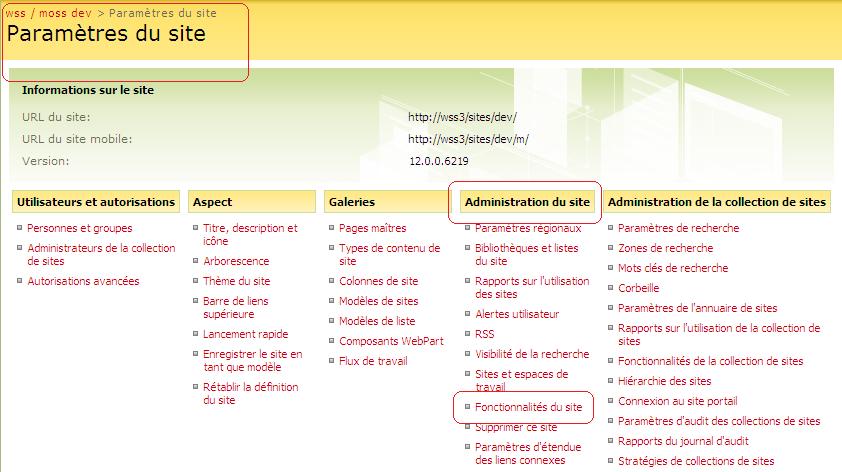Click the Flux de travail link

(x=373, y=360)
